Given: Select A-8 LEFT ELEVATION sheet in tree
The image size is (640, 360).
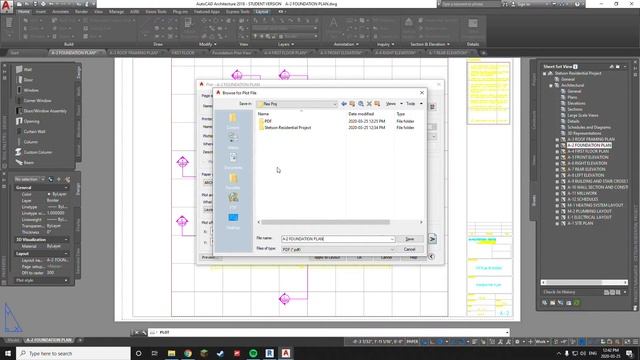Looking at the screenshot, I should pos(585,175).
